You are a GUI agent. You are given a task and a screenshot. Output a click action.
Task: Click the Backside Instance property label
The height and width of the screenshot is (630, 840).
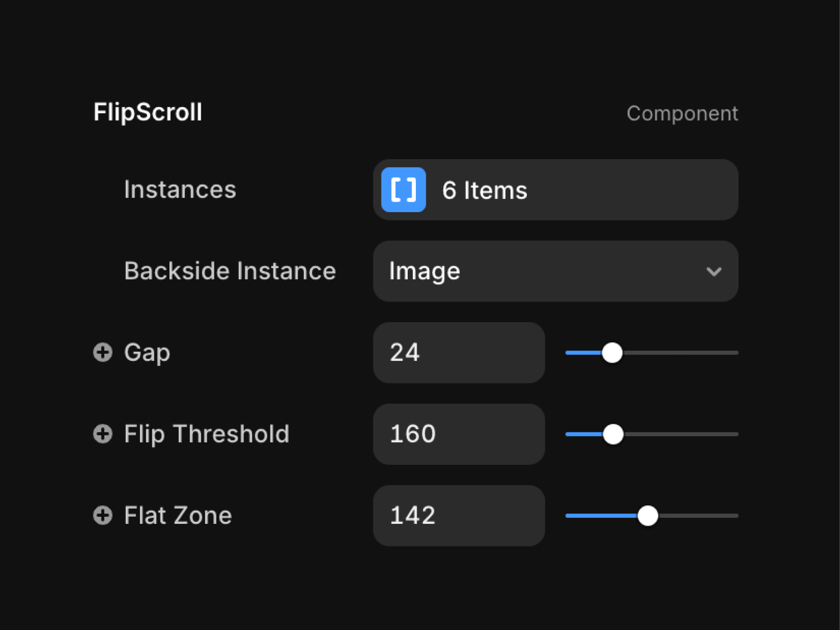point(230,271)
